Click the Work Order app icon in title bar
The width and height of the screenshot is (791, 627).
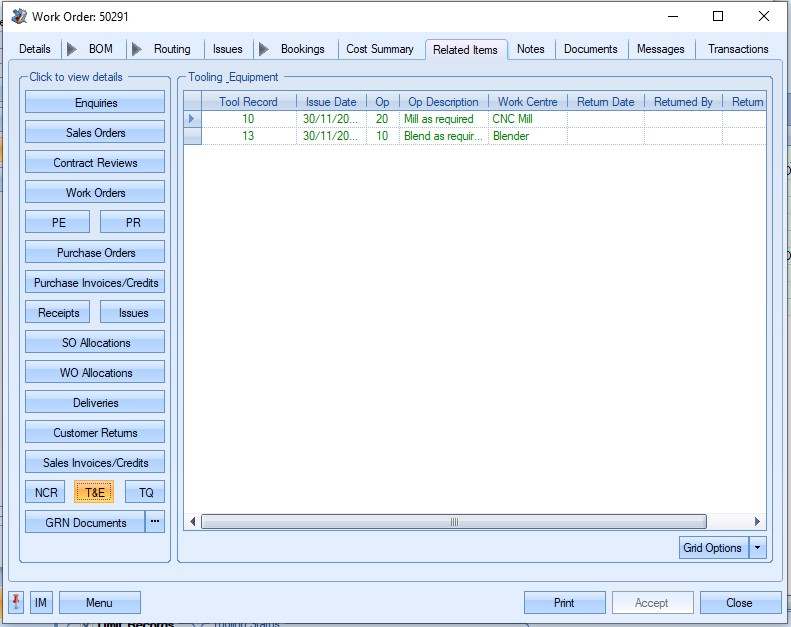pos(19,16)
